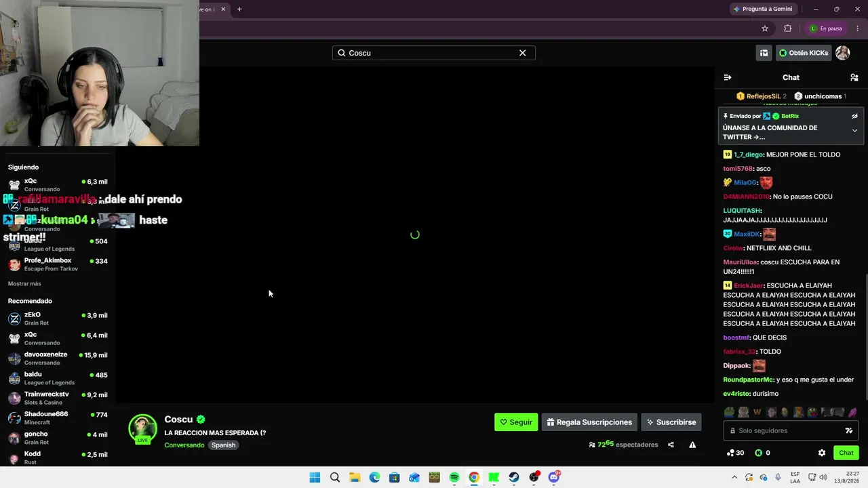Image resolution: width=868 pixels, height=488 pixels.
Task: Expand the pinned Twitter community message
Action: pyautogui.click(x=854, y=131)
